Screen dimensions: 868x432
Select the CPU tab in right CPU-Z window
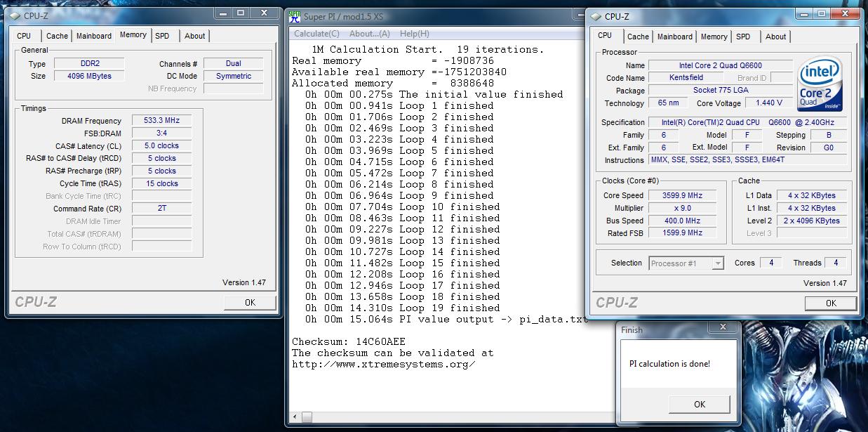pos(605,35)
